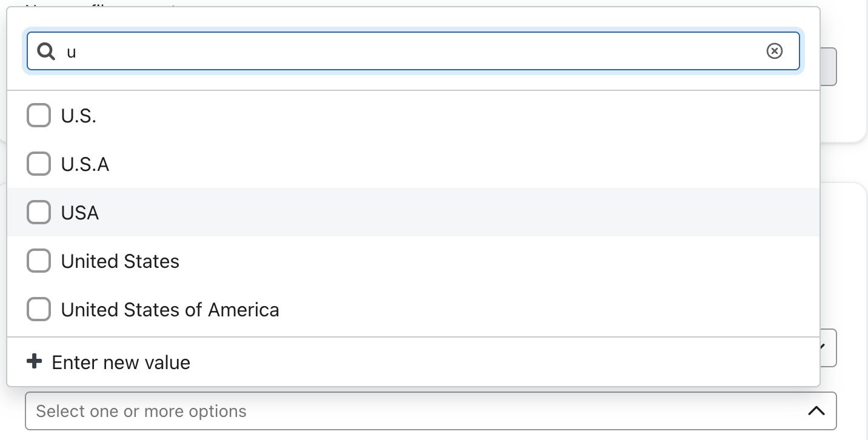Enable the USA checkbox in highlighted row
Screen dimensions: 868x440
(x=39, y=212)
